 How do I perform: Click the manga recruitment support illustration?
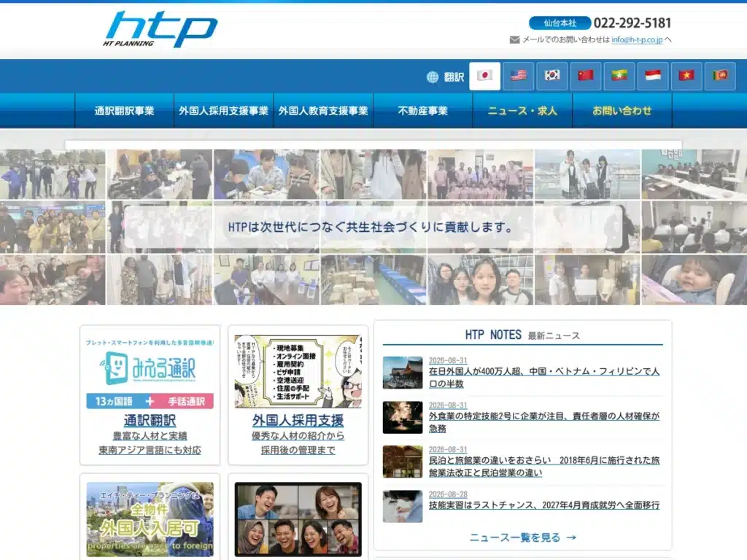(x=298, y=371)
